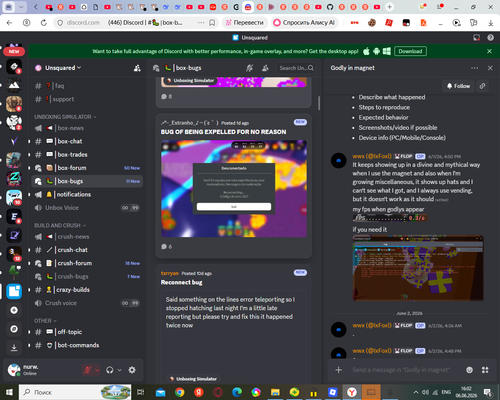Open microphone input options arrow
500x400 pixels.
pos(97,370)
